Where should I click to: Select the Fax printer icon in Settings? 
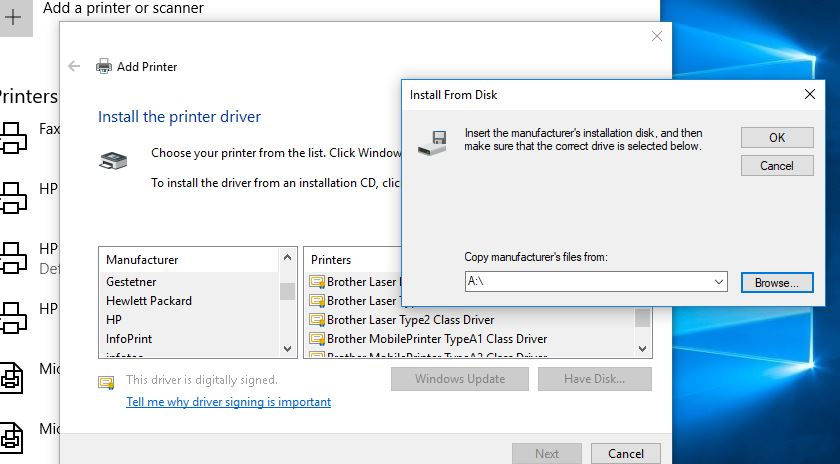(12, 137)
